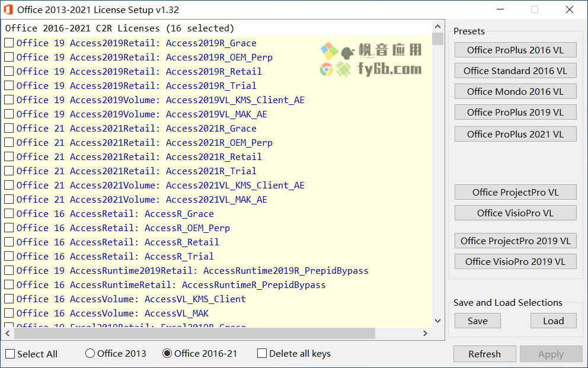Apply the Office Mondo 2016 VL preset
Screen dimensions: 588x368
515,91
